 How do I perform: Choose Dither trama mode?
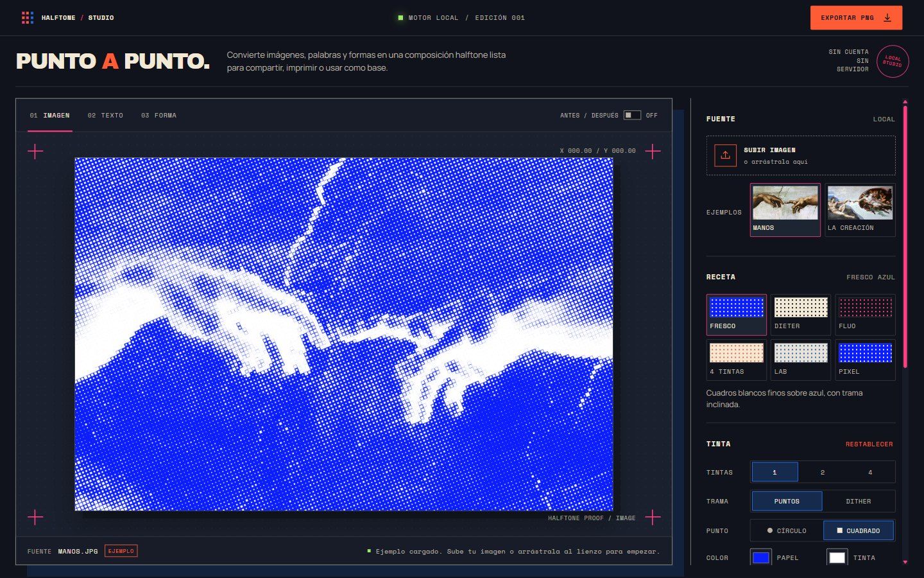[x=859, y=501]
